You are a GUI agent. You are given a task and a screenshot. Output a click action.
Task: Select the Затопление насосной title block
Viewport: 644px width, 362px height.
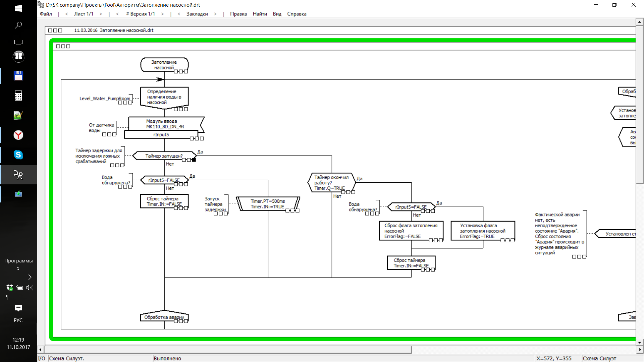164,64
